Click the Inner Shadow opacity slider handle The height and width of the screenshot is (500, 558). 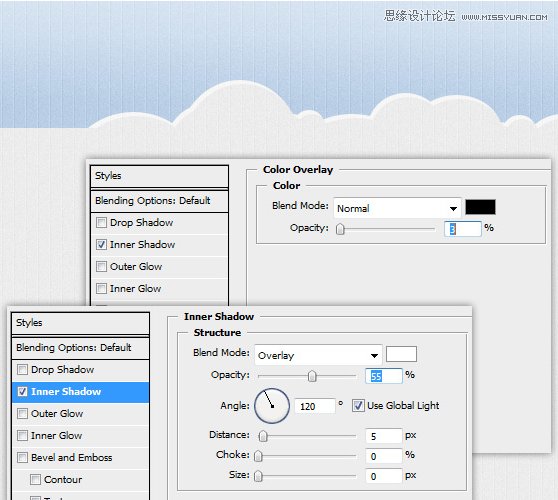[312, 376]
